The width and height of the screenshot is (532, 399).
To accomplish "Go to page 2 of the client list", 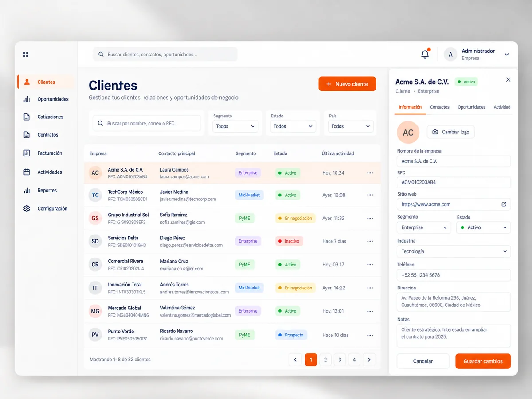I will [x=325, y=360].
